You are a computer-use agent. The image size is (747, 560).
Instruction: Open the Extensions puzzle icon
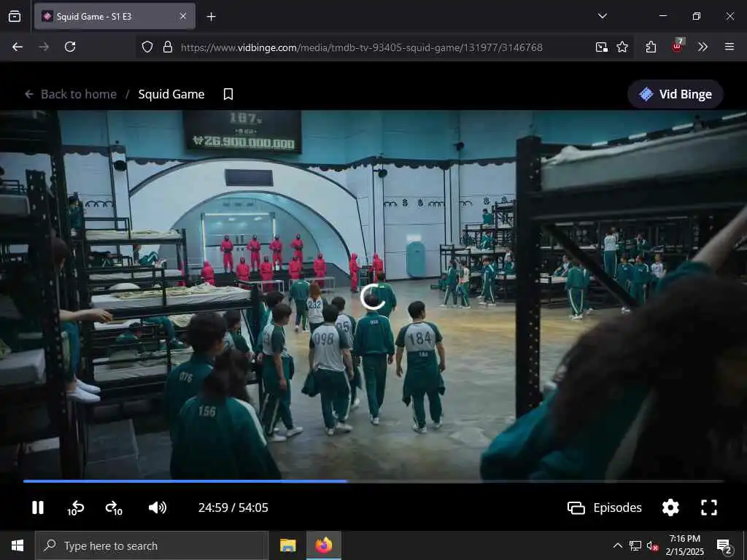click(651, 47)
